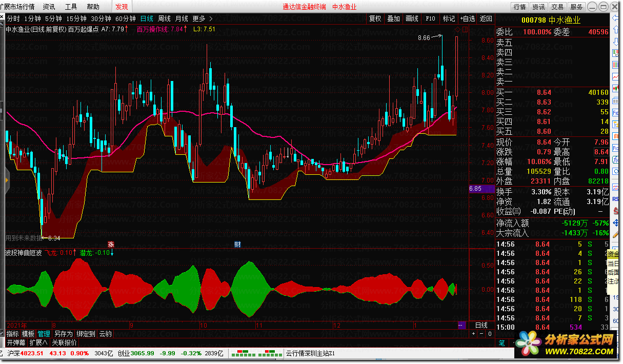The height and width of the screenshot is (364, 623).
Task: Click the minus zoom button under 日线
Action: point(482,334)
